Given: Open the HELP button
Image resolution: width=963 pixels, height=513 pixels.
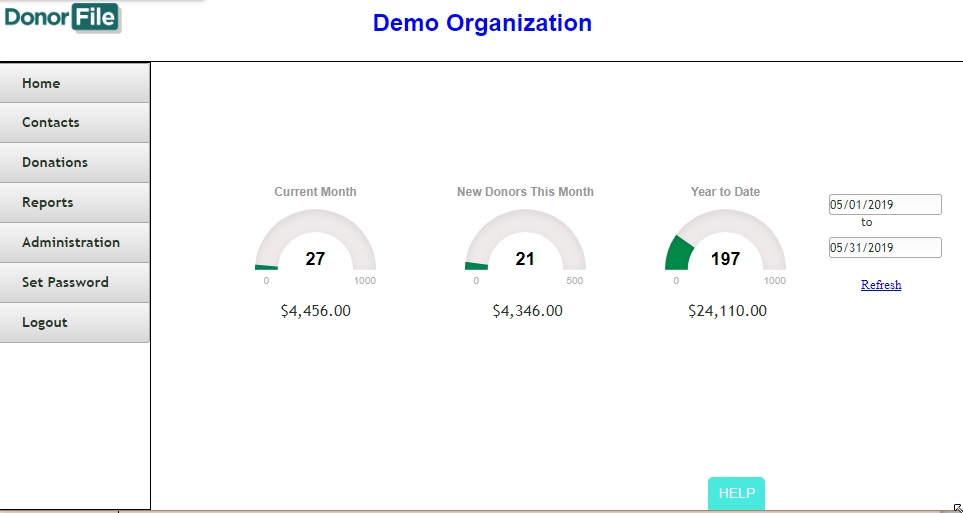Looking at the screenshot, I should click(x=736, y=494).
